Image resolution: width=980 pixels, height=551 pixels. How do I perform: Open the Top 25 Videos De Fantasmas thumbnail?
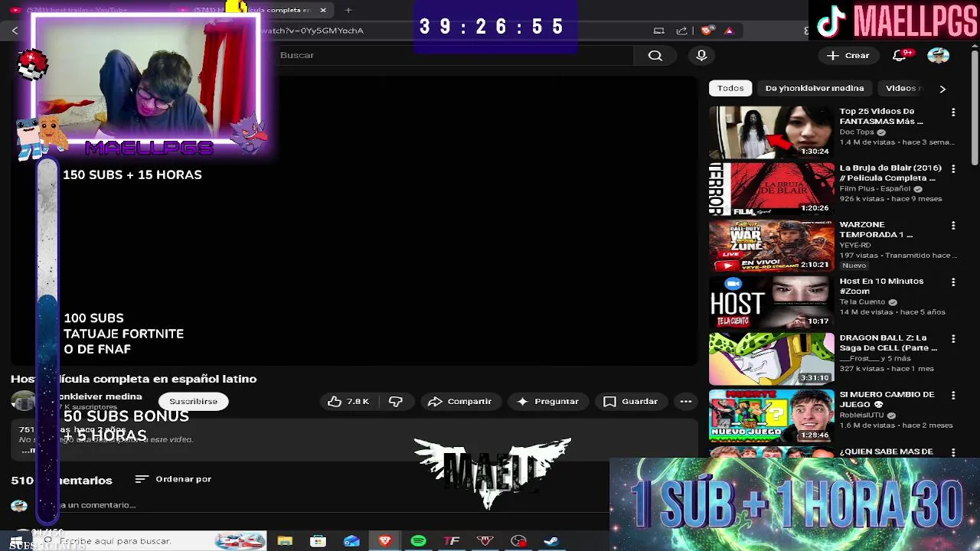(x=772, y=132)
